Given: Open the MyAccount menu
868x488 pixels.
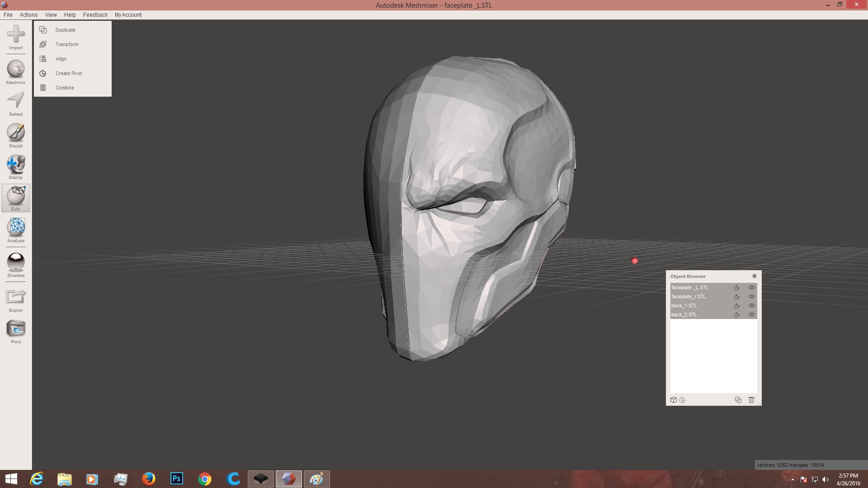Looking at the screenshot, I should pyautogui.click(x=128, y=15).
